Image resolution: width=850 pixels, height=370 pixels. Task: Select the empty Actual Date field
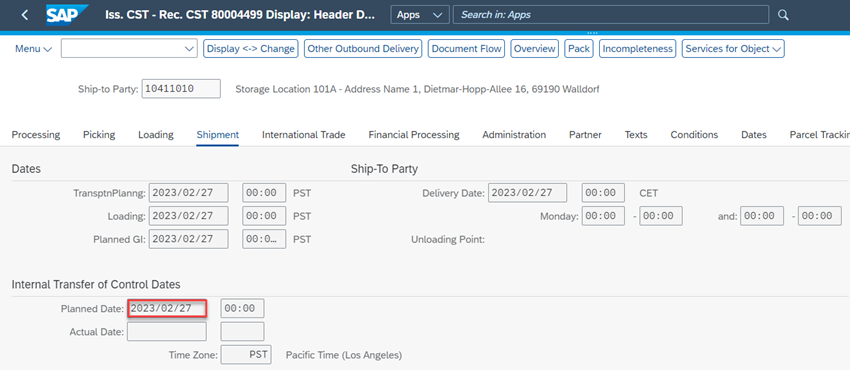(166, 331)
